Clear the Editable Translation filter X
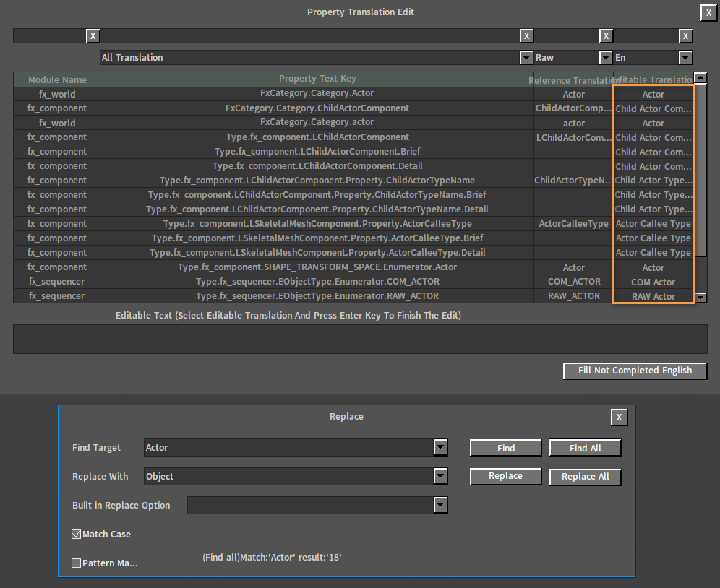This screenshot has width=720, height=588. click(685, 35)
